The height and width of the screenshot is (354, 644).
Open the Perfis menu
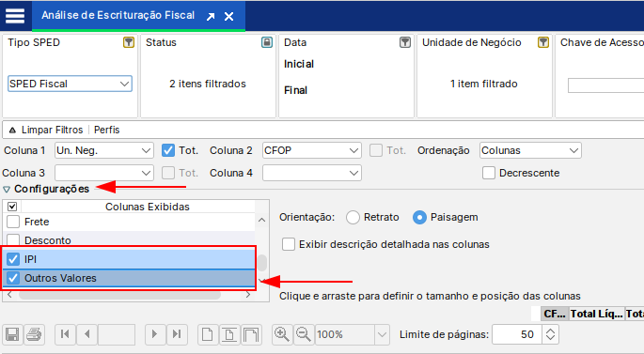[x=107, y=130]
